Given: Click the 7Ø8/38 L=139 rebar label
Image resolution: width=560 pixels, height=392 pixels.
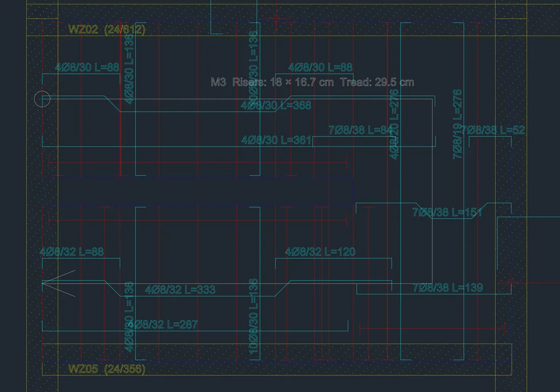Looking at the screenshot, I should coord(447,288).
